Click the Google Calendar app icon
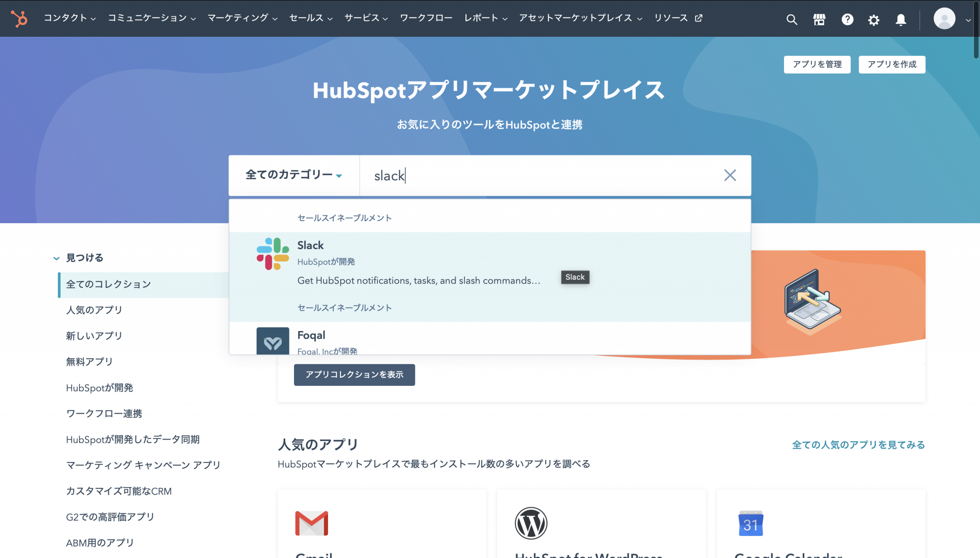The image size is (980, 558). coord(751,523)
